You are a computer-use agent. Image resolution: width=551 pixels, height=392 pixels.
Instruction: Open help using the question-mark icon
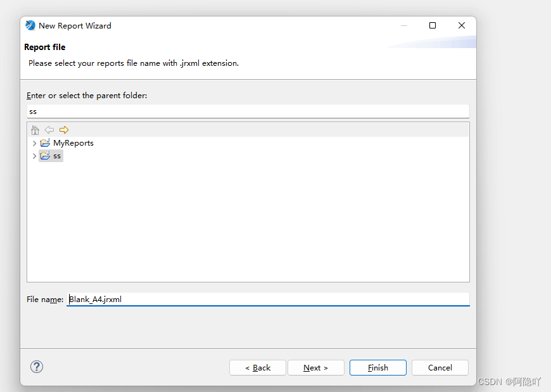(37, 367)
